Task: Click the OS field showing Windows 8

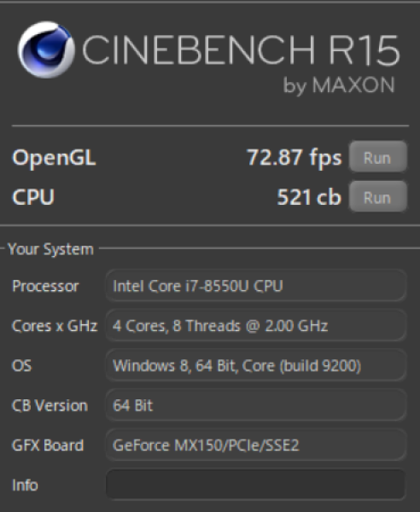Action: pyautogui.click(x=256, y=365)
